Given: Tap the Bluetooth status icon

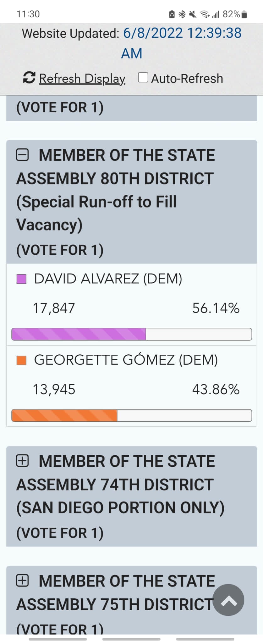Looking at the screenshot, I should tap(182, 14).
